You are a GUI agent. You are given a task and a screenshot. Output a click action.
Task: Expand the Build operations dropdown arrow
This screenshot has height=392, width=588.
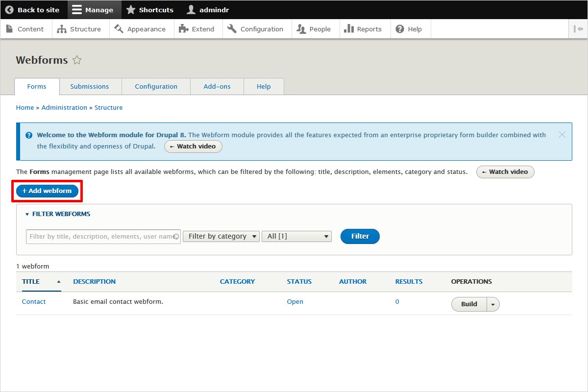[493, 304]
